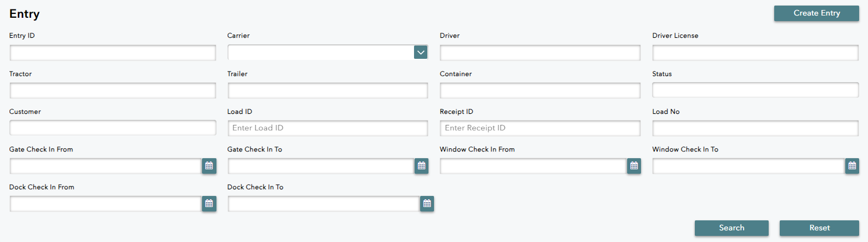
Task: Click the Trailer input field
Action: 327,90
